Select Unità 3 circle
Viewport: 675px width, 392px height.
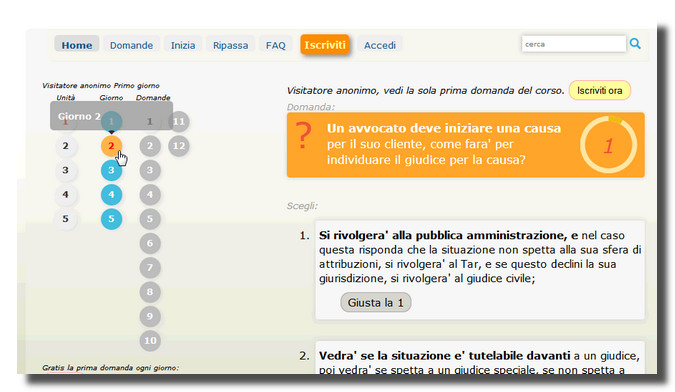(65, 170)
